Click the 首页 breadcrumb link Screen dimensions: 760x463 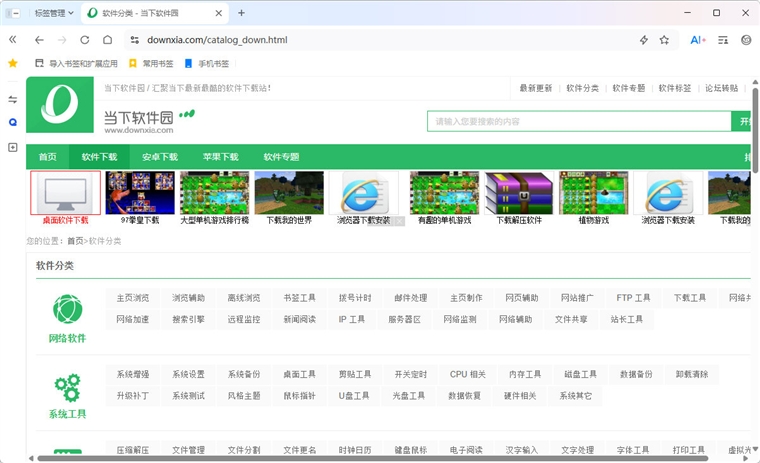tap(75, 241)
